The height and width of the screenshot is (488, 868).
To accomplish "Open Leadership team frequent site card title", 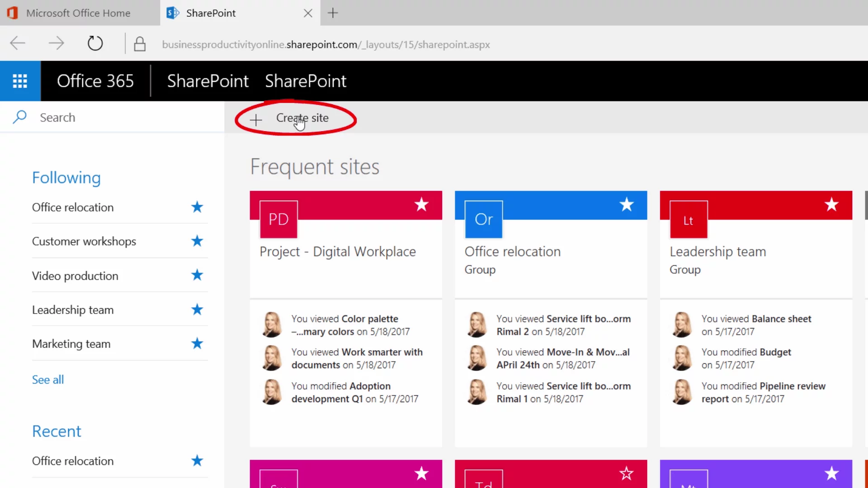I will coord(718,252).
